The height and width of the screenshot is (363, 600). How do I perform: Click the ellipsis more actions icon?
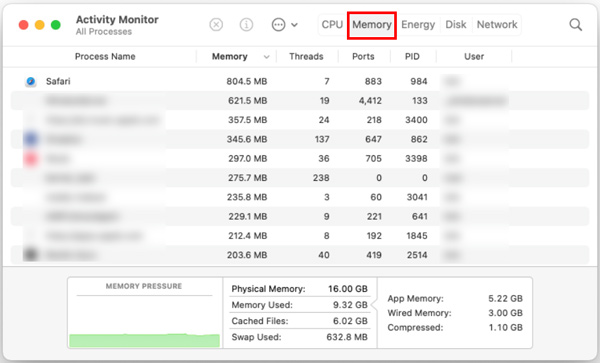tap(278, 25)
